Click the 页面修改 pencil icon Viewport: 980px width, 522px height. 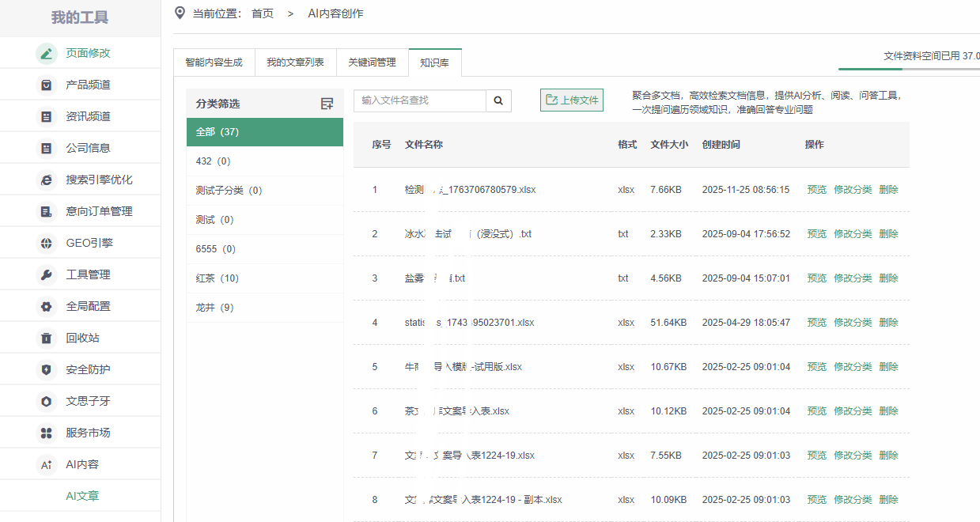click(47, 53)
